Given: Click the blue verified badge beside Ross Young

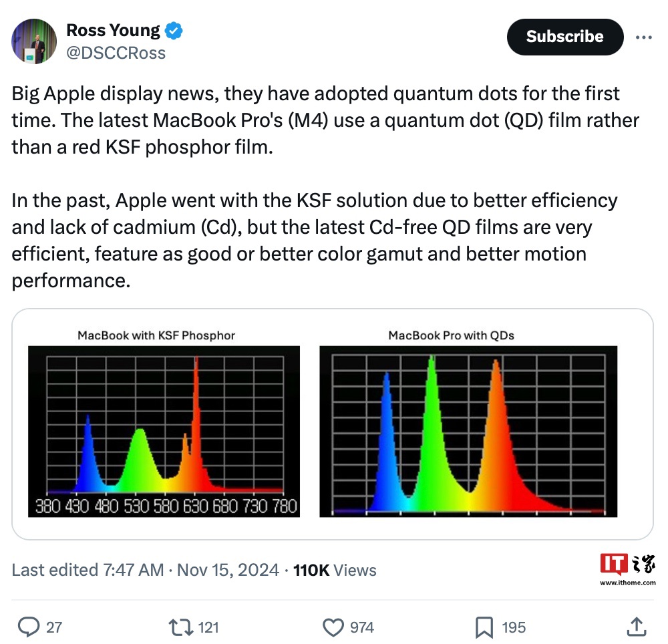Looking at the screenshot, I should click(x=174, y=31).
